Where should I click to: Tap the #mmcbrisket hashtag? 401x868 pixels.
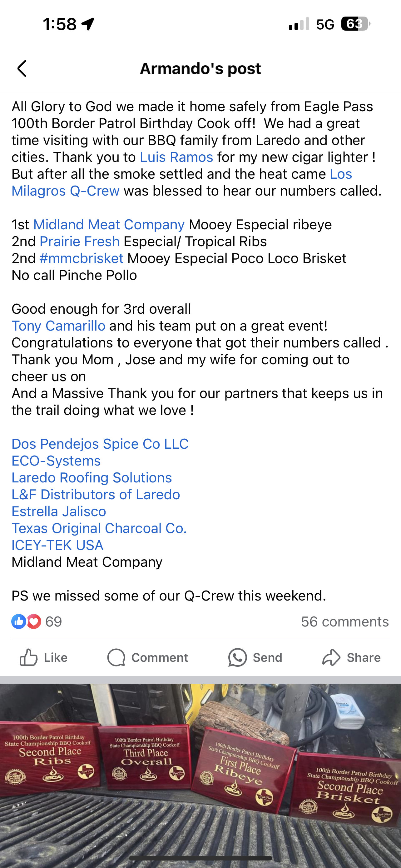[x=82, y=258]
